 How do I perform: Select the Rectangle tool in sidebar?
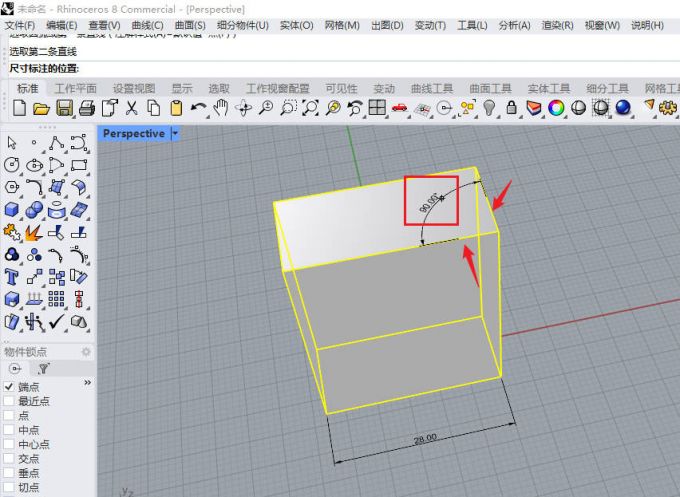79,165
